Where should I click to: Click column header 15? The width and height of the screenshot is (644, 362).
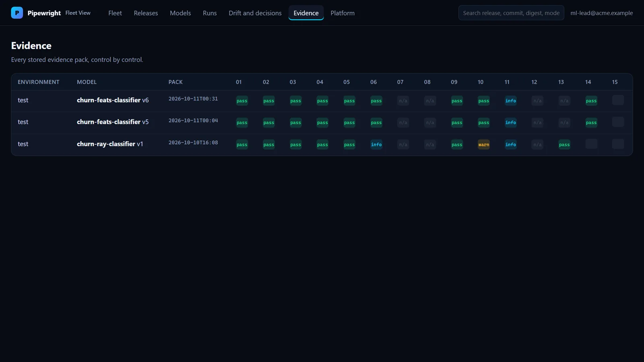tap(615, 82)
